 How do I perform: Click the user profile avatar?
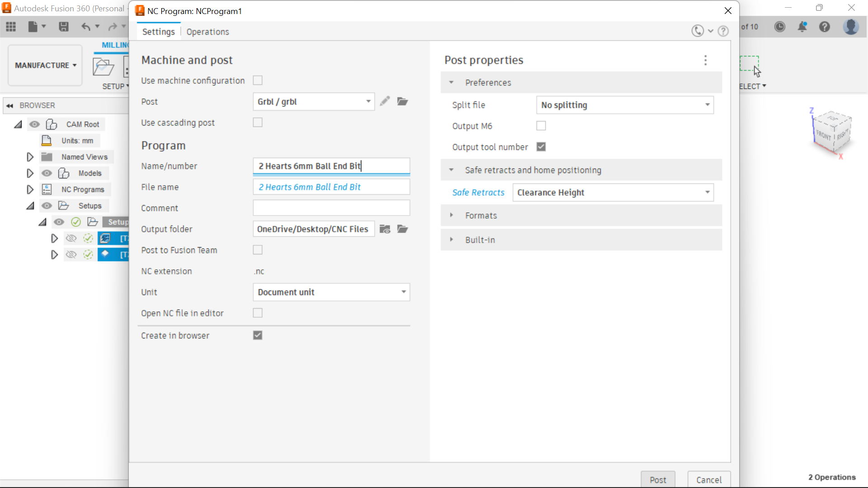coord(851,27)
